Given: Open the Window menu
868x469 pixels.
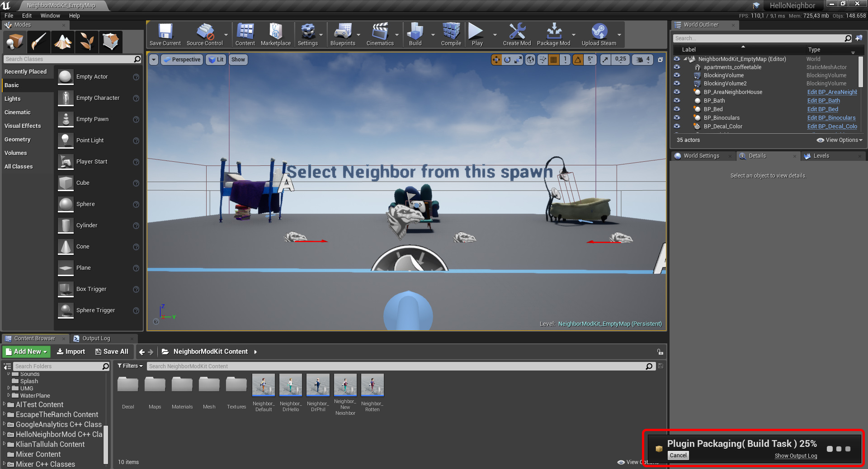Looking at the screenshot, I should tap(50, 15).
